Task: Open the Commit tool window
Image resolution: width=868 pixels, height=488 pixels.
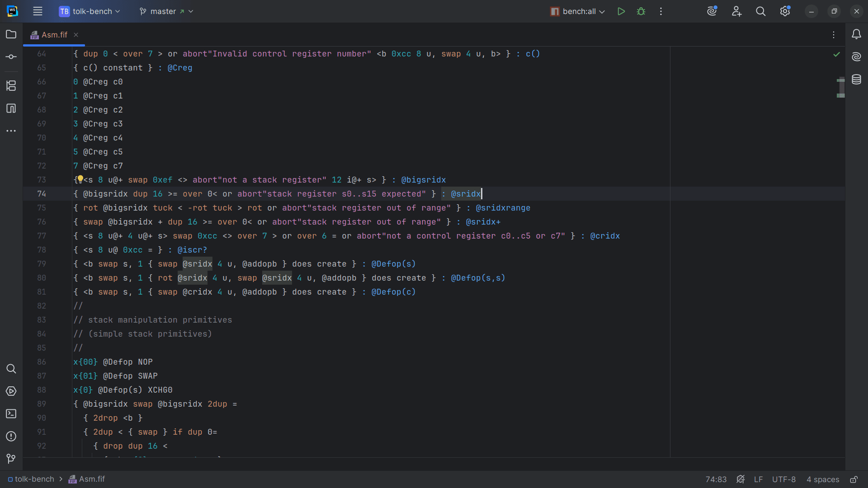Action: pos(11,57)
